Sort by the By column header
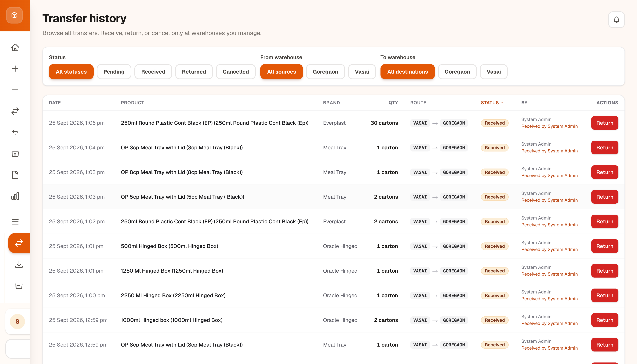This screenshot has width=637, height=364. click(524, 103)
